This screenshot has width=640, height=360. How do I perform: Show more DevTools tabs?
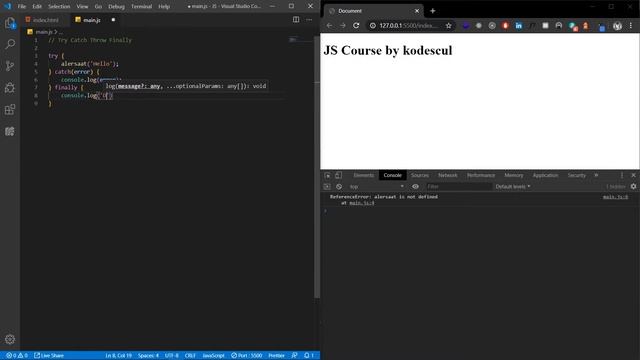tap(596, 175)
